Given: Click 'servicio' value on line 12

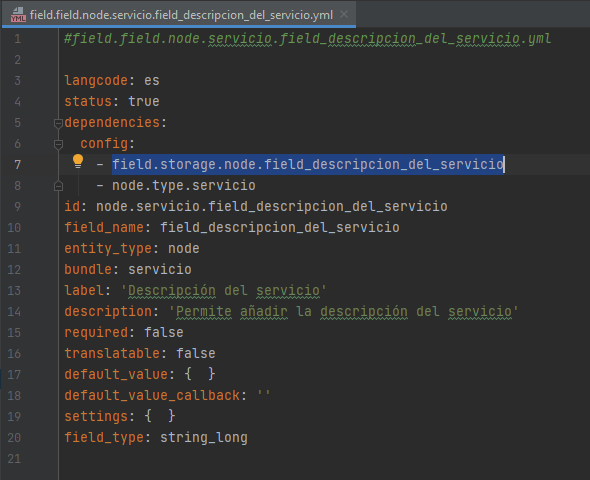Looking at the screenshot, I should [x=160, y=270].
